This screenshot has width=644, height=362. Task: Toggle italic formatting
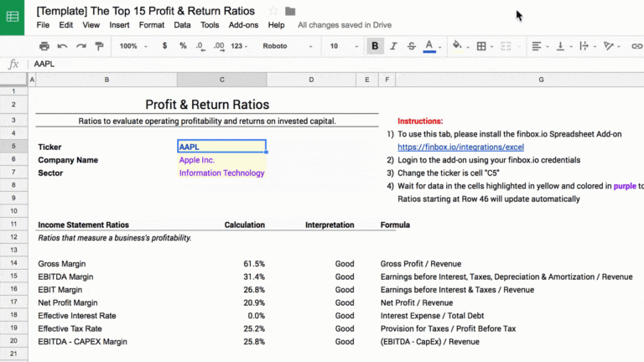(393, 46)
